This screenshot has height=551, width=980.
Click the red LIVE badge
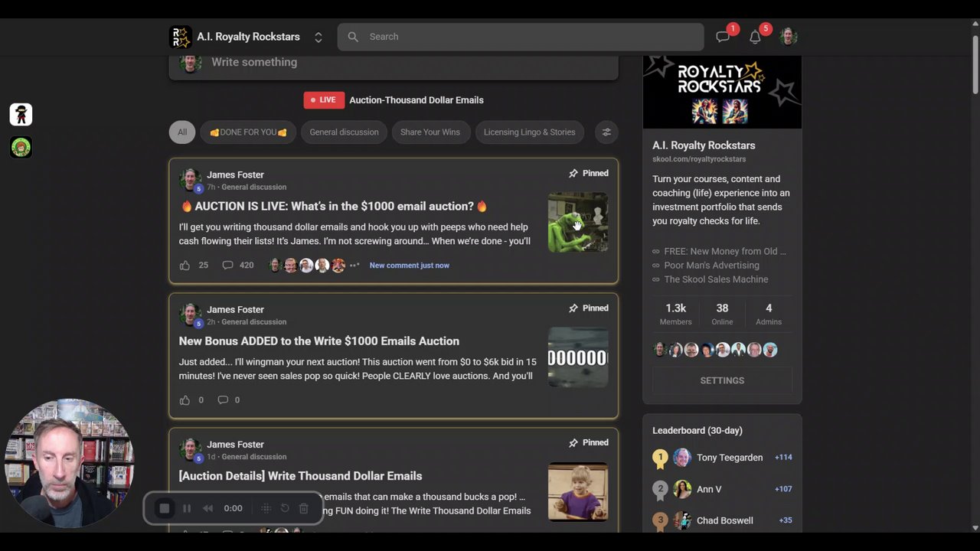click(x=324, y=100)
